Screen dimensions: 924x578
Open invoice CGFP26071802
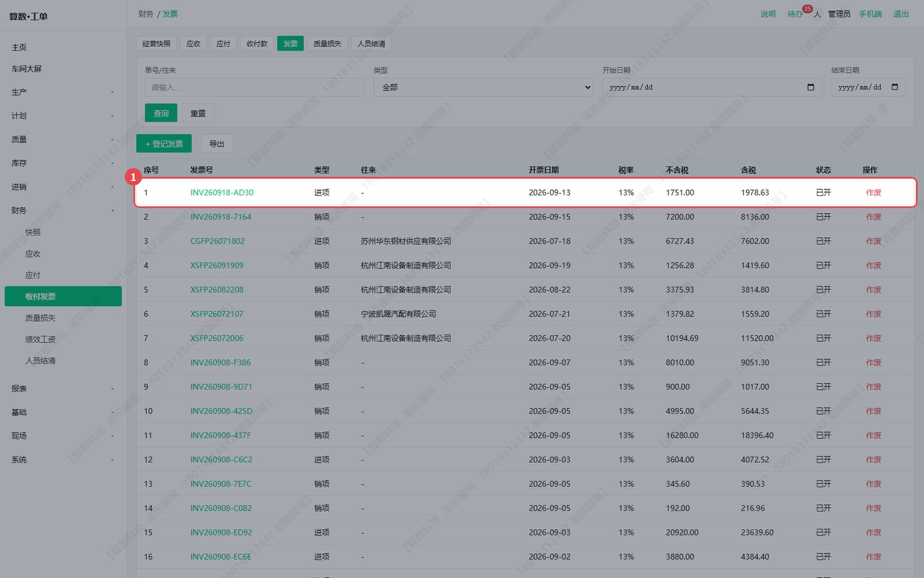(x=217, y=242)
